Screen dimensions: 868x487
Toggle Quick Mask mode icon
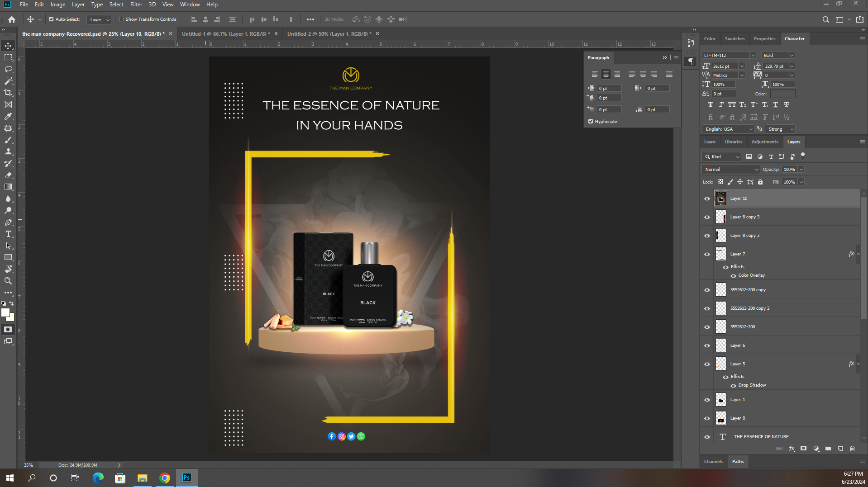8,330
